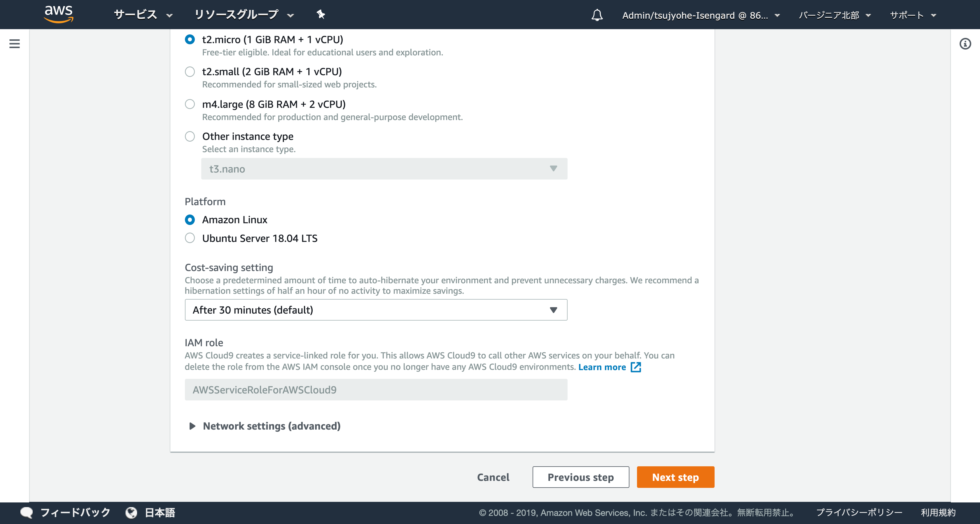Click the 日本語 language selector
The width and height of the screenshot is (980, 524).
click(160, 513)
